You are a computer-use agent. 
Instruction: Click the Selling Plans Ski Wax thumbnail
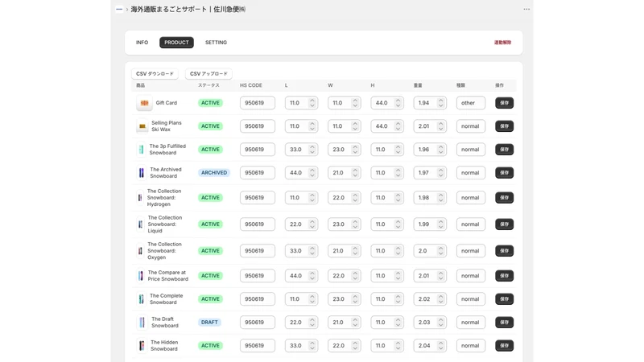(142, 126)
